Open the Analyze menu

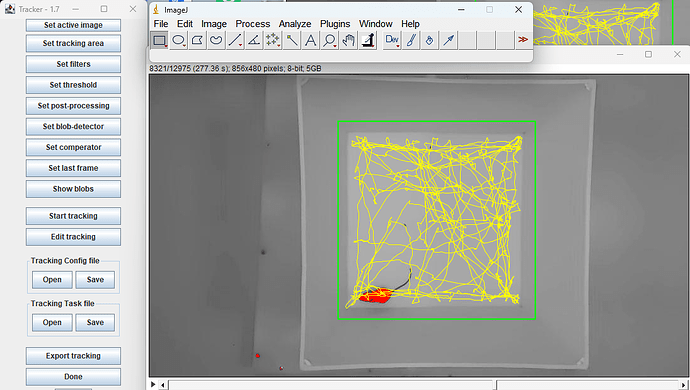pyautogui.click(x=295, y=24)
